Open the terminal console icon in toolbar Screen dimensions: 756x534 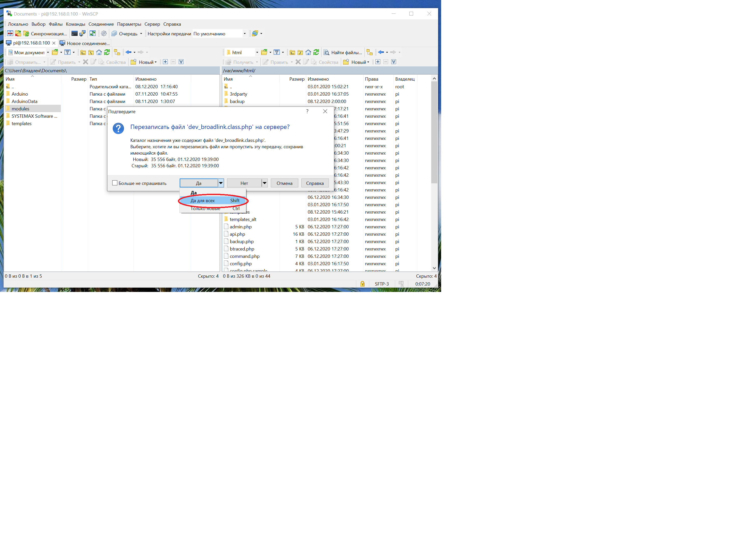(x=74, y=34)
